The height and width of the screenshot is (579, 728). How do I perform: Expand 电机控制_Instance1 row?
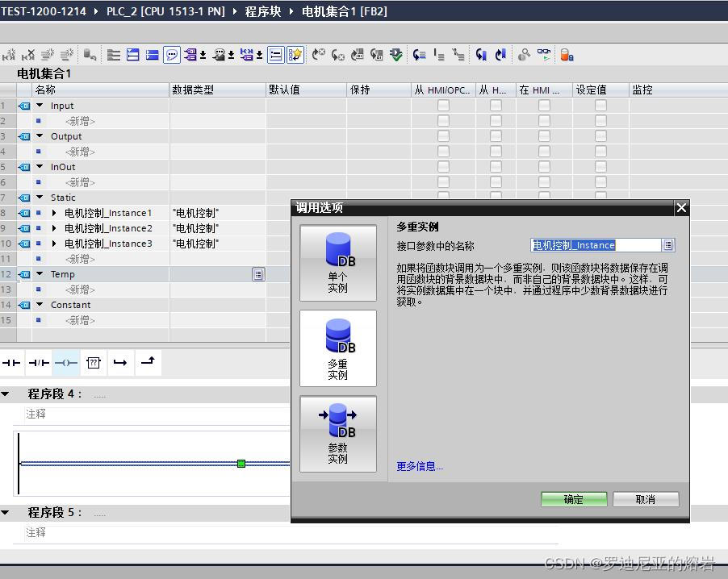(x=54, y=213)
